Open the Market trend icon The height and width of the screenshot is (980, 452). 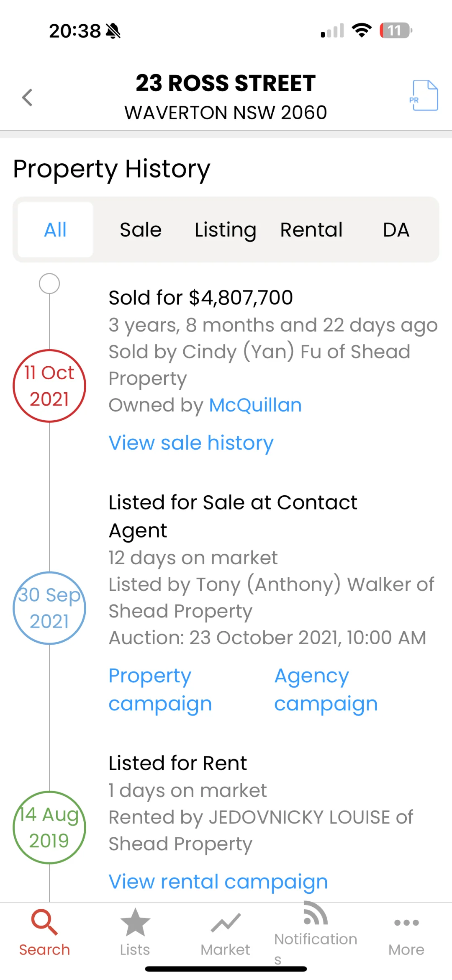coord(226,923)
